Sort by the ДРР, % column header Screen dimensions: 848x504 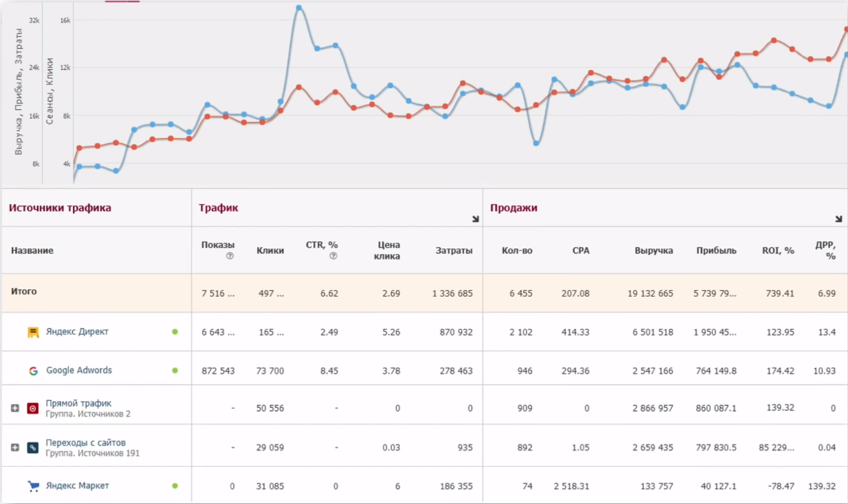click(826, 250)
